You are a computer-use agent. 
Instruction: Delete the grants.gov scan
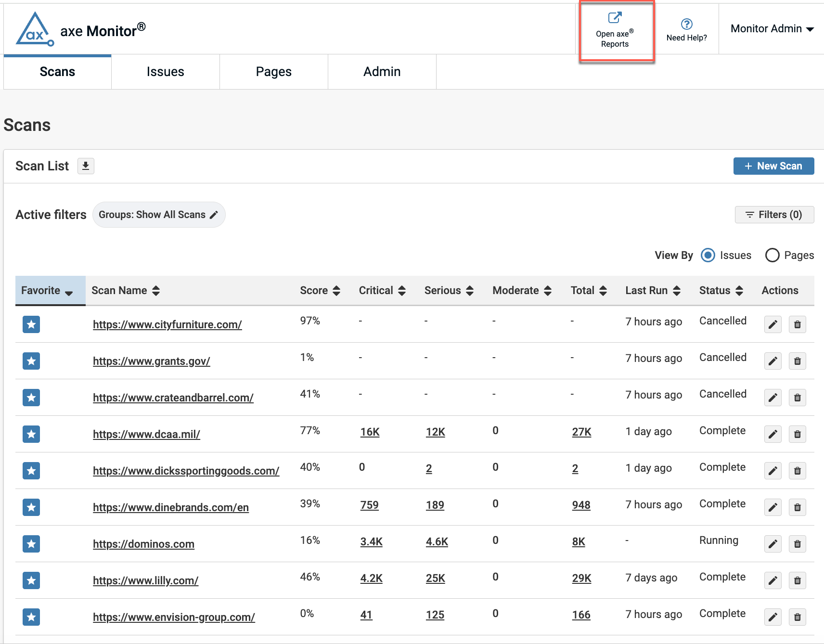click(x=797, y=361)
